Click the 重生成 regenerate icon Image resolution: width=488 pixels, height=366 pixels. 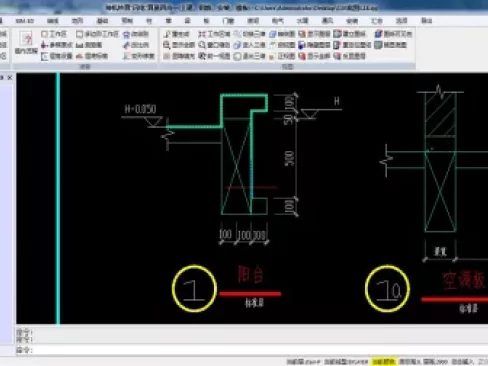point(167,34)
